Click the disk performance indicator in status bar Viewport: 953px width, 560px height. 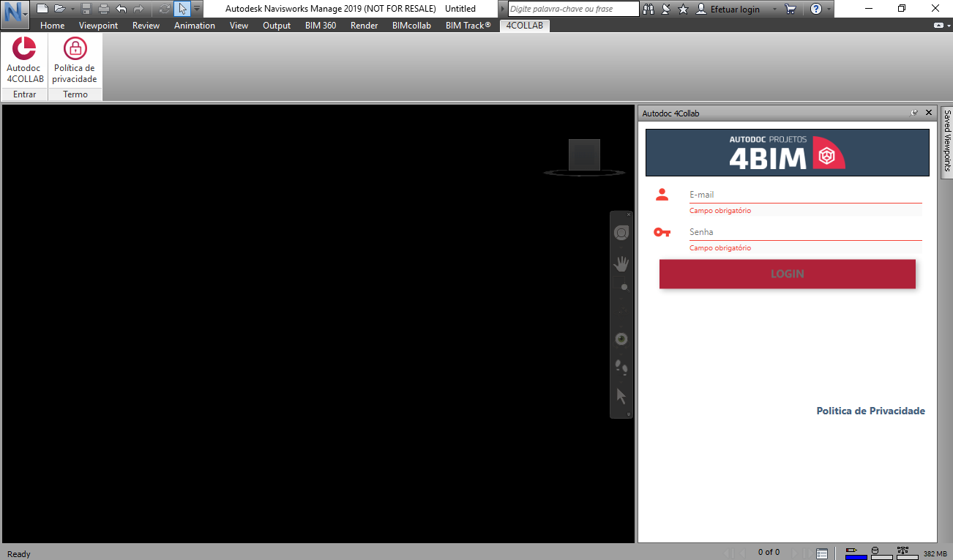[x=881, y=553]
